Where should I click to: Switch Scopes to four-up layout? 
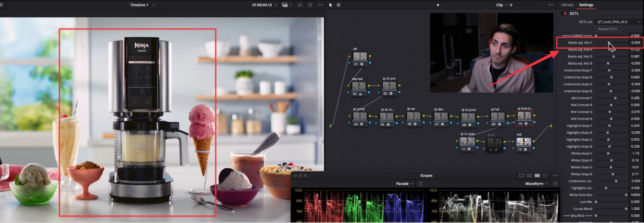[537, 175]
